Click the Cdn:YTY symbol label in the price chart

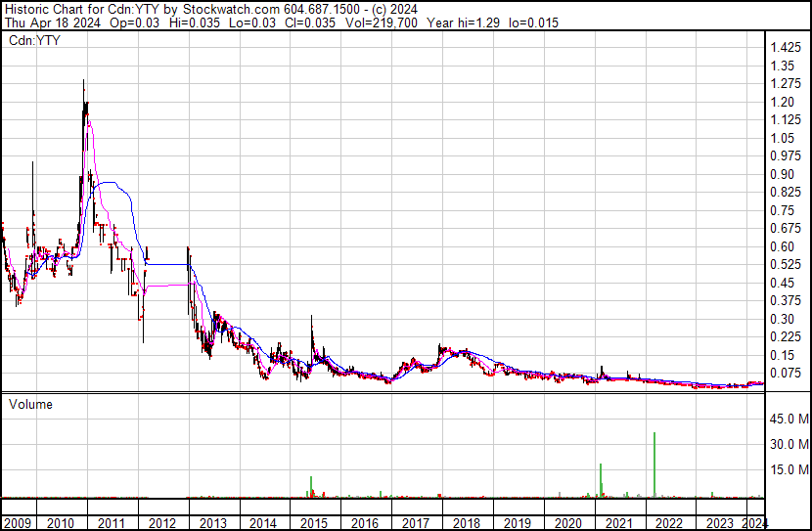[35, 40]
